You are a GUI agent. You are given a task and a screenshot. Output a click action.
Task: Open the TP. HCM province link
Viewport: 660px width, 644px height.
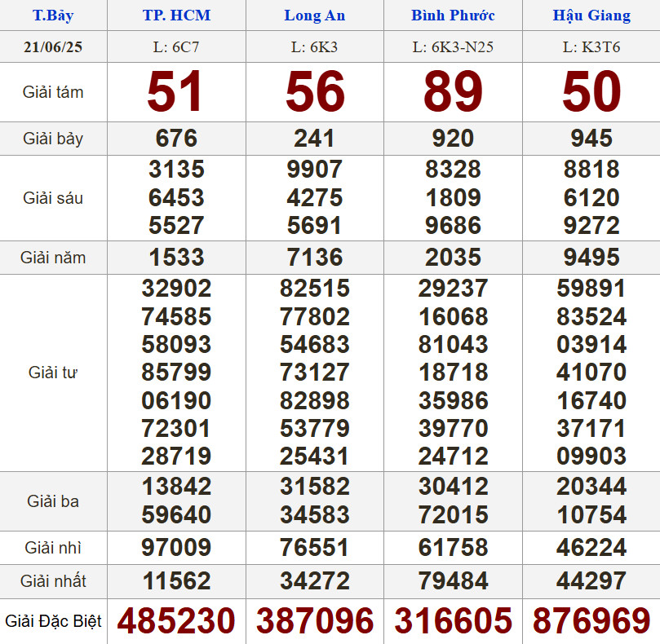tap(176, 15)
